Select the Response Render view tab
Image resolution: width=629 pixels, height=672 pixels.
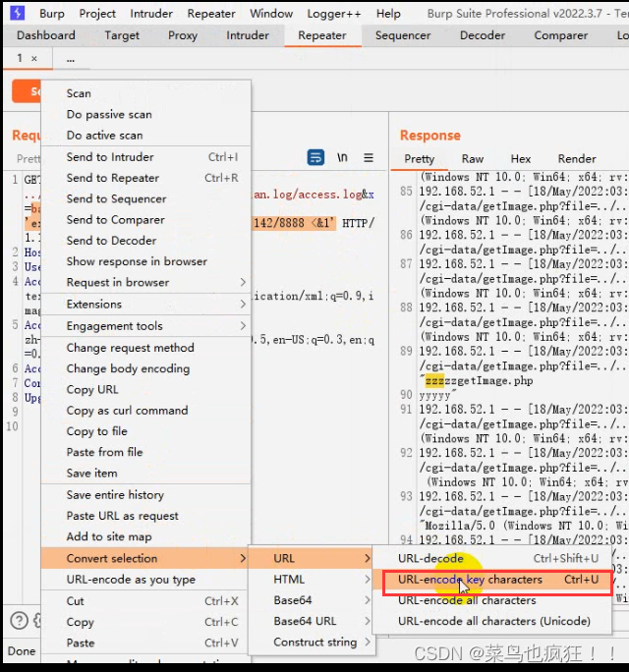577,159
